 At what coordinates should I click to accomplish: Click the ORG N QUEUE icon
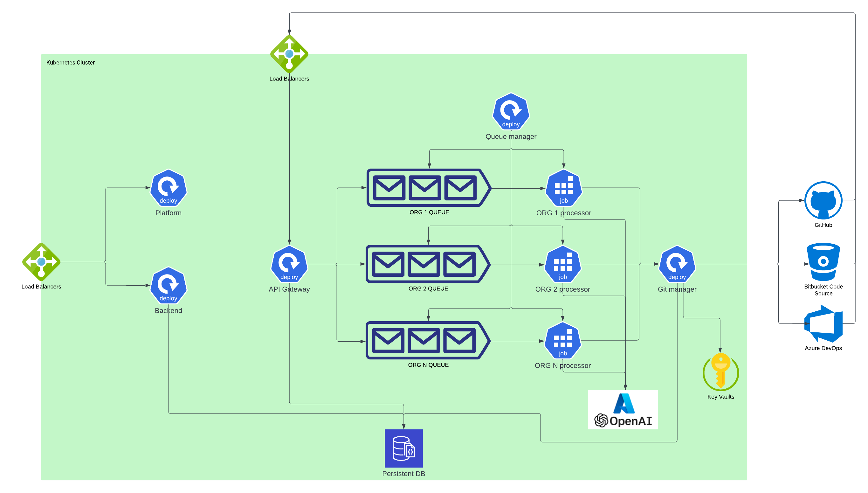(428, 340)
